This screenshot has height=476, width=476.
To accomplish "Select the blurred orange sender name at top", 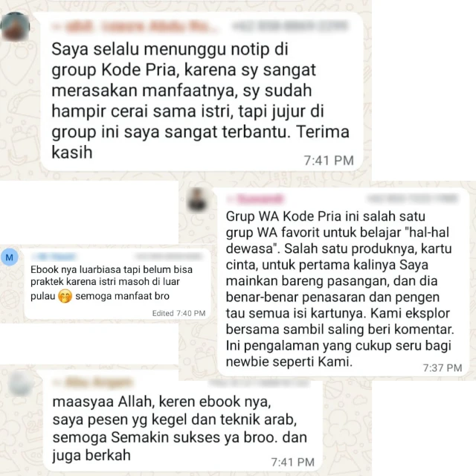I will [x=135, y=27].
